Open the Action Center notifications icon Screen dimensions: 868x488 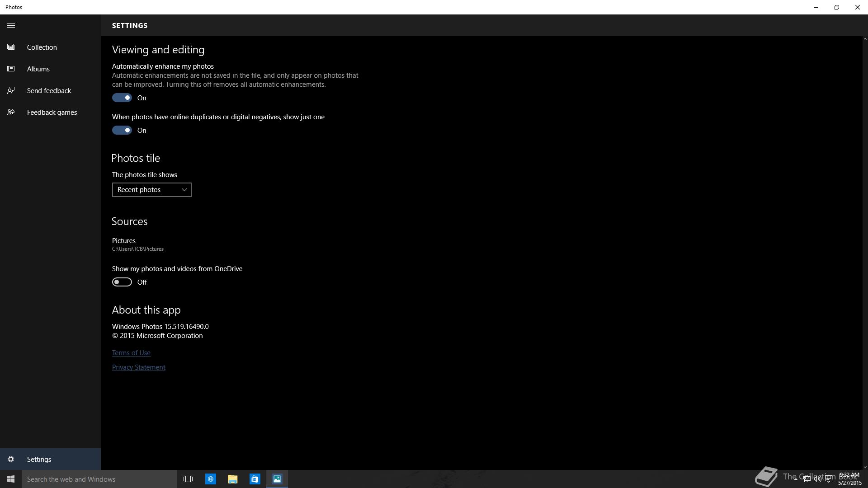click(x=829, y=479)
